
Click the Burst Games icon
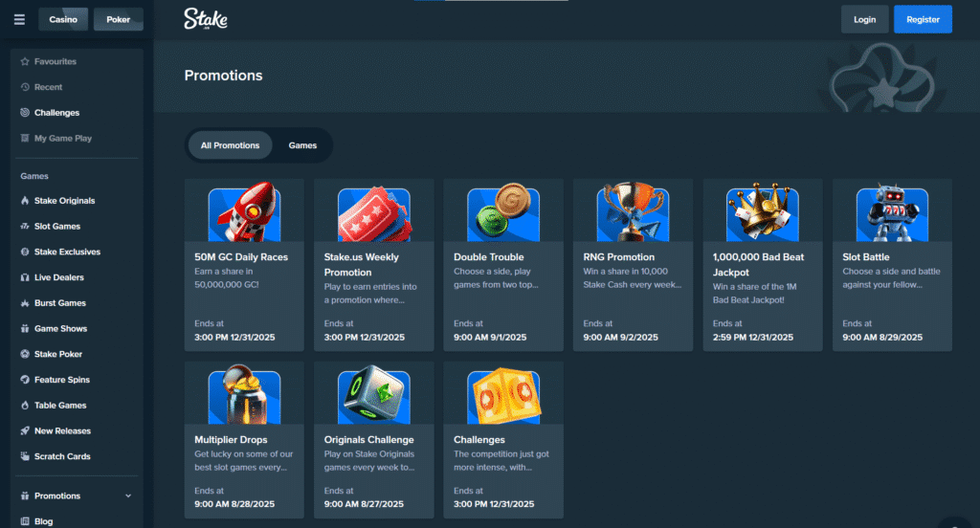coord(25,303)
